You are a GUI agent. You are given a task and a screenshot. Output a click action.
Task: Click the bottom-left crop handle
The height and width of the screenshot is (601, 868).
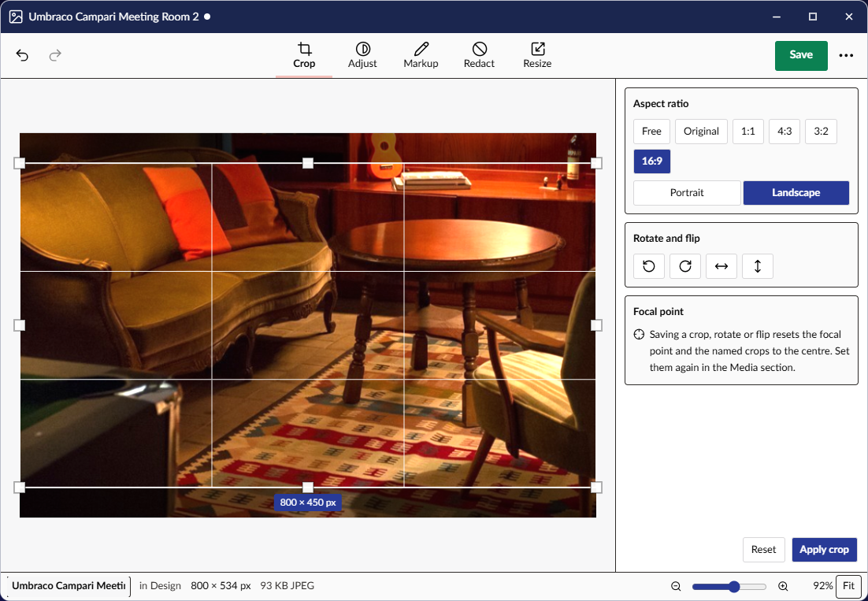[20, 487]
